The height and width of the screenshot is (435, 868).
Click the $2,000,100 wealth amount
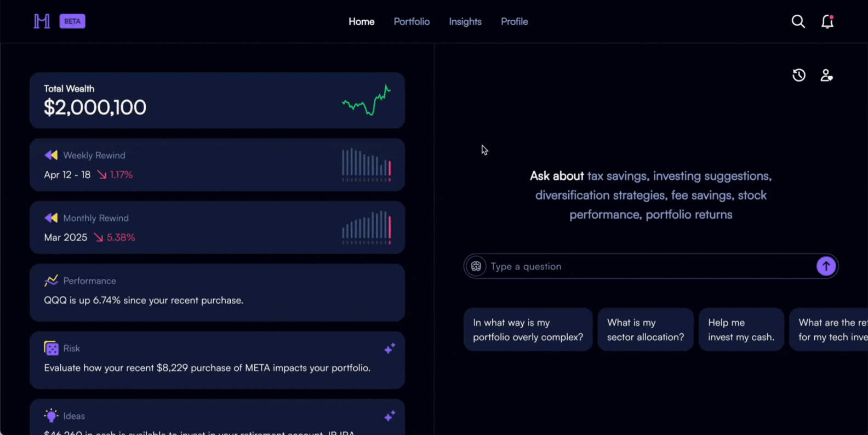(x=95, y=107)
